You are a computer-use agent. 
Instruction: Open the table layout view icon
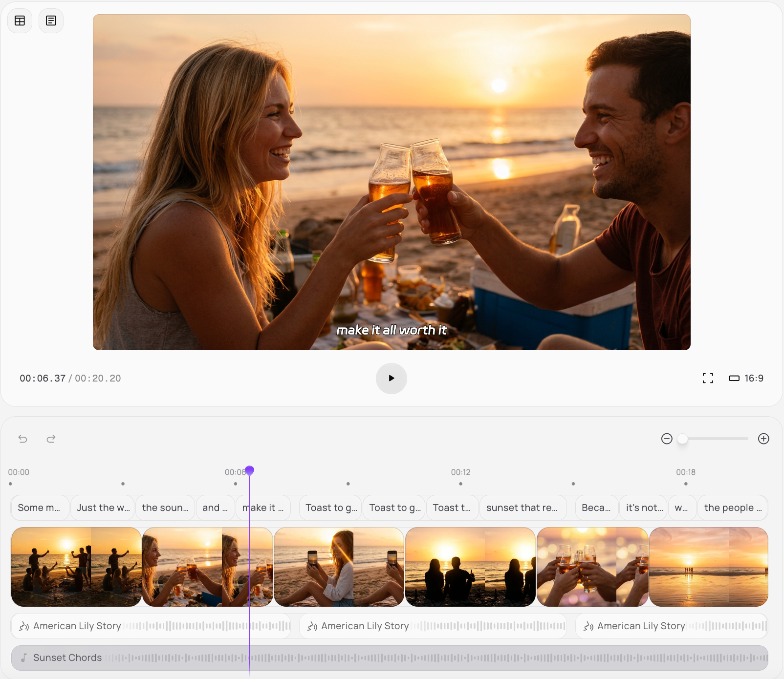[x=20, y=21]
